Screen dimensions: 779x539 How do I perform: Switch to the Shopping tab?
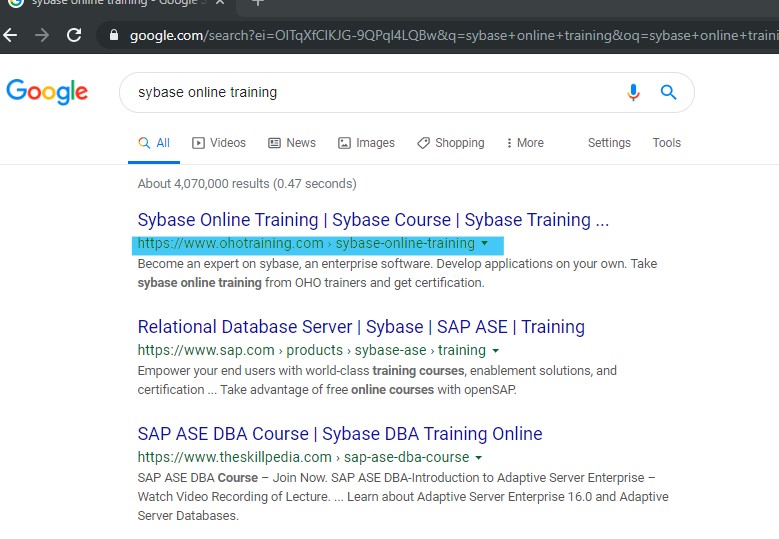(x=451, y=143)
